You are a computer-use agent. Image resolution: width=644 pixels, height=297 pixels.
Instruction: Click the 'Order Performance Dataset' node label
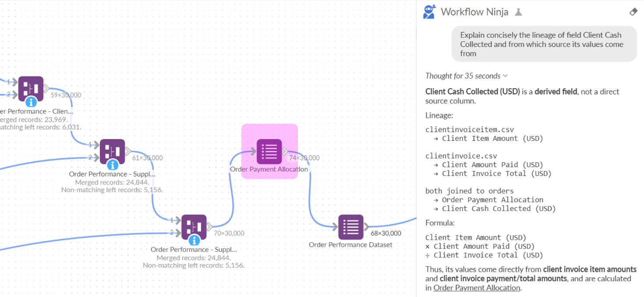(x=350, y=245)
